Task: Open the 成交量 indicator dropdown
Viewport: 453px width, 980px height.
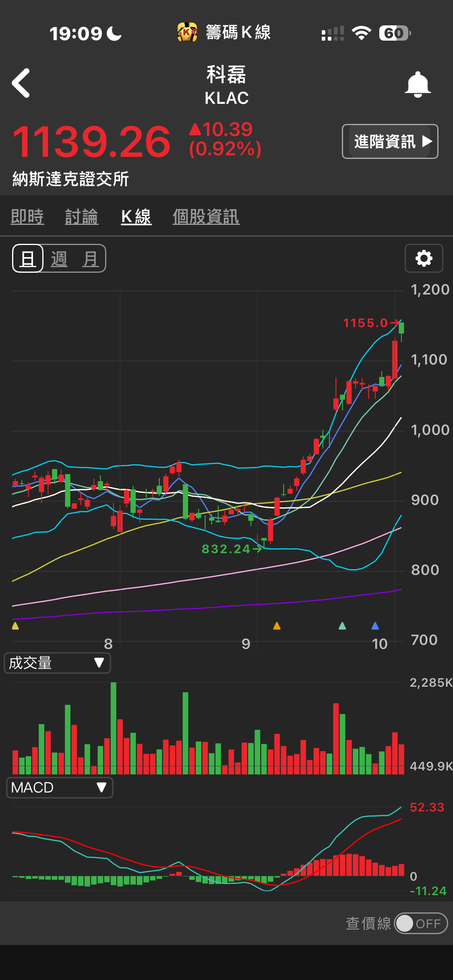Action: click(57, 663)
